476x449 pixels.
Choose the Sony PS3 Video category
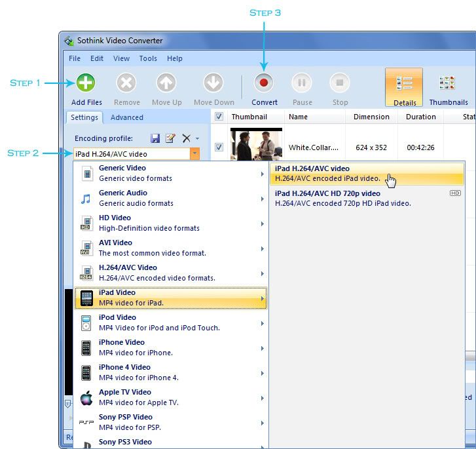click(x=170, y=442)
